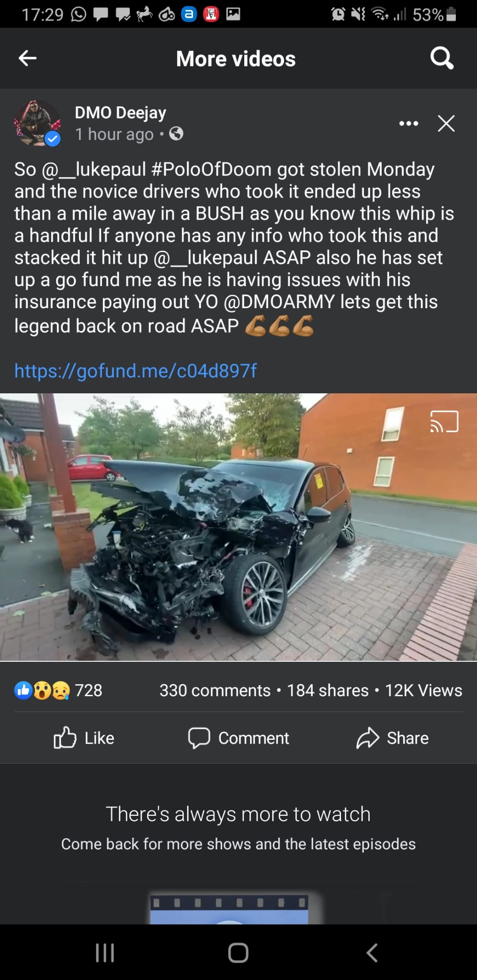
Task: Open the three-dot post options menu
Action: click(409, 123)
